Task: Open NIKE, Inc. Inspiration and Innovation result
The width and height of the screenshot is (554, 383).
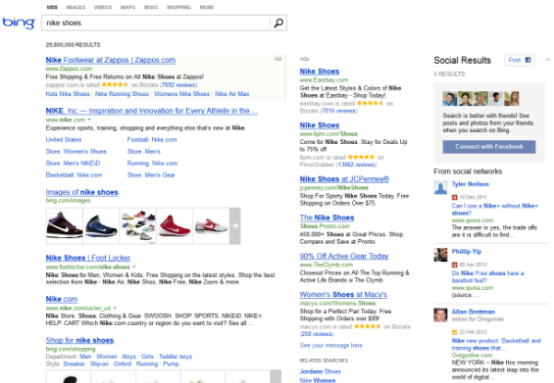Action: pos(152,111)
